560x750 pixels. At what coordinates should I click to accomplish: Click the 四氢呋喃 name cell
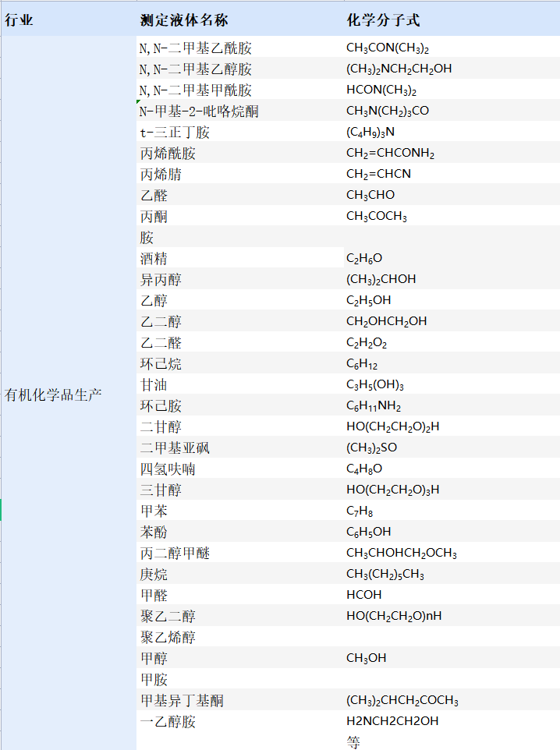click(239, 469)
